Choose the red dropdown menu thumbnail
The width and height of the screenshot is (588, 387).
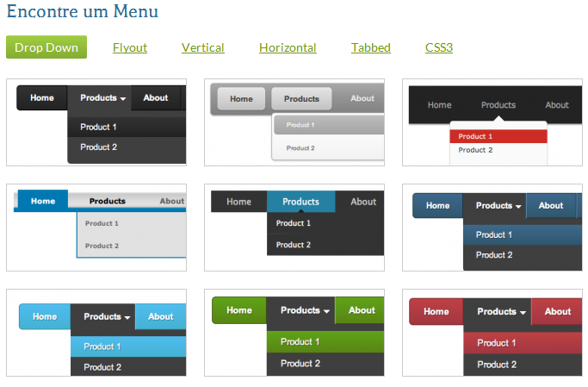492,333
